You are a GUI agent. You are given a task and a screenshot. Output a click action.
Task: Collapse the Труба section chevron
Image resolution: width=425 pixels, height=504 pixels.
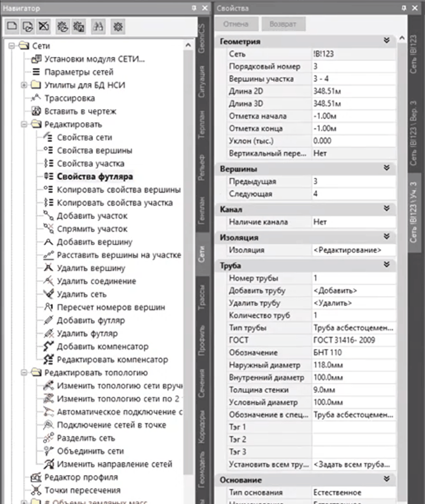(x=386, y=265)
